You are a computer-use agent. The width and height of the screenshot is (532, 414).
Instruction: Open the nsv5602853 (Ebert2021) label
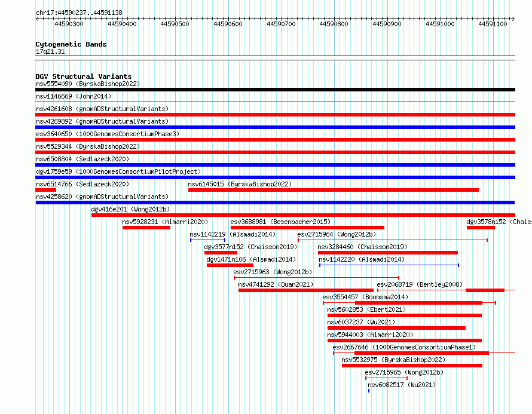coord(366,309)
